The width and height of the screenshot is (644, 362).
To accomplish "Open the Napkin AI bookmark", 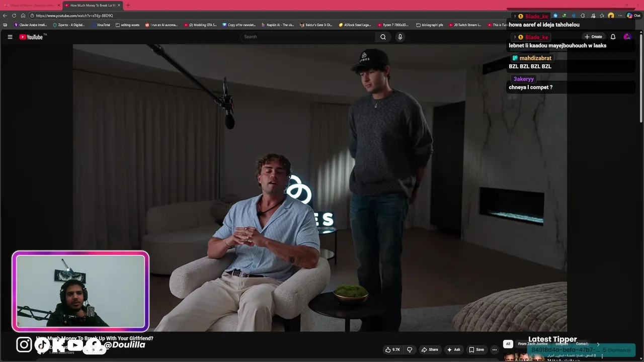I will click(x=278, y=25).
